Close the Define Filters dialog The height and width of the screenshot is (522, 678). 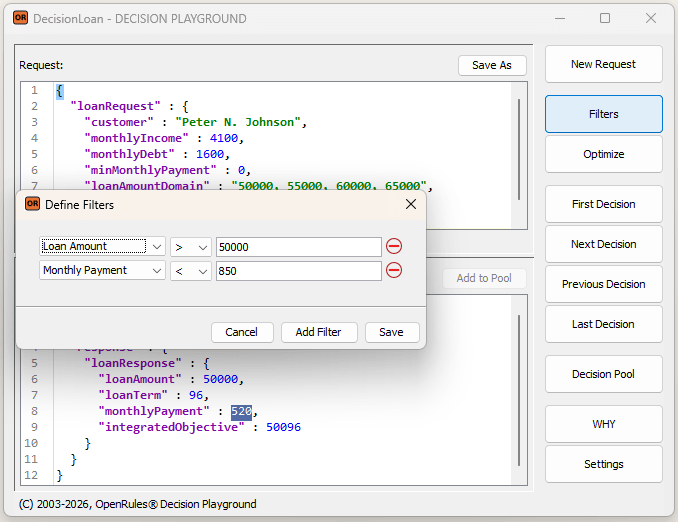coord(410,204)
